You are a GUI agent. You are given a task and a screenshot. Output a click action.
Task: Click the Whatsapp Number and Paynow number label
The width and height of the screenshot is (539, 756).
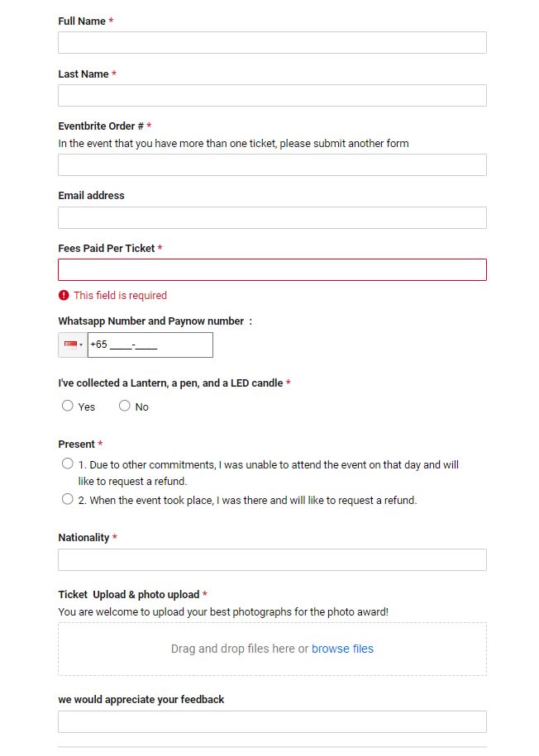[150, 321]
